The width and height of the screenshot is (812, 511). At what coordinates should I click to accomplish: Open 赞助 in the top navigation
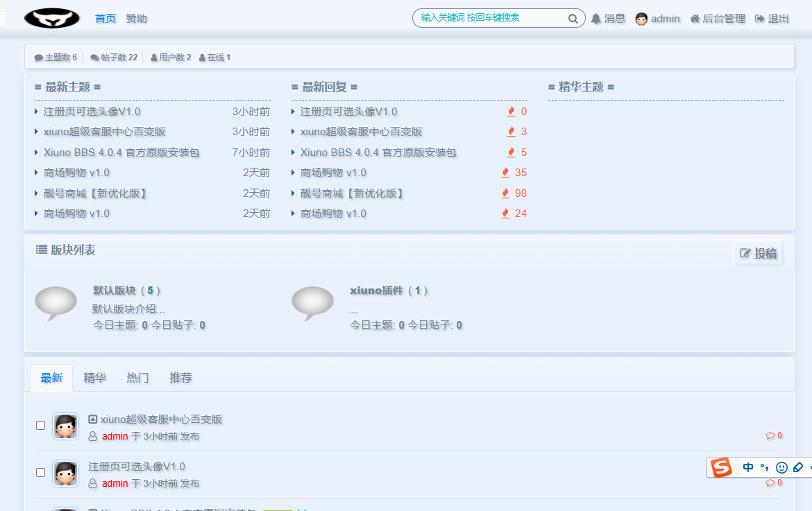pos(136,19)
